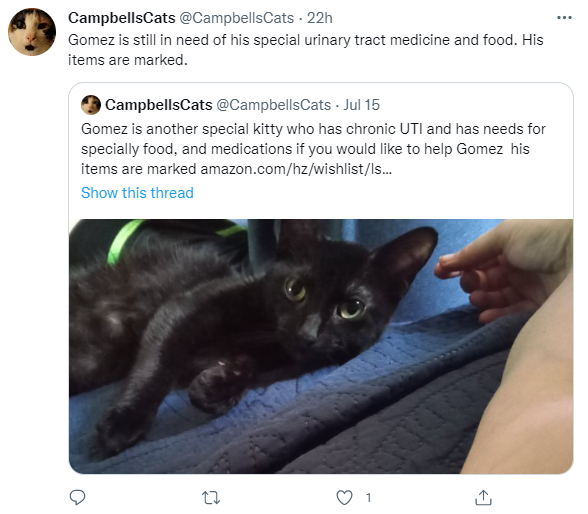Open the reply comment icon
Viewport: 588px width, 514px height.
tap(78, 498)
